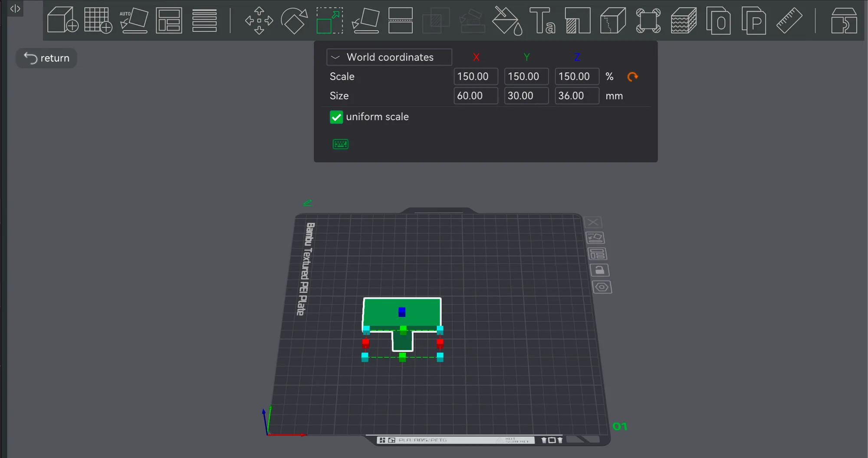This screenshot has height=458, width=868.
Task: Toggle the uniform scale checkbox
Action: click(336, 117)
